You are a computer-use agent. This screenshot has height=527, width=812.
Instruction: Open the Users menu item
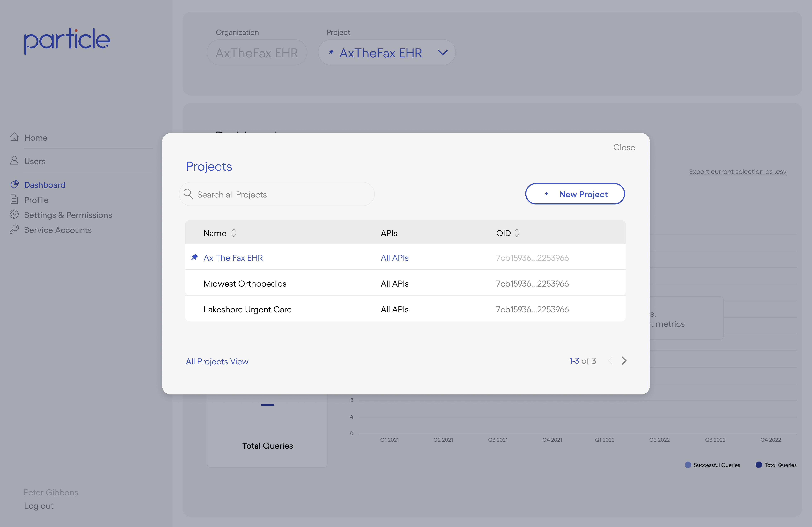pyautogui.click(x=35, y=161)
